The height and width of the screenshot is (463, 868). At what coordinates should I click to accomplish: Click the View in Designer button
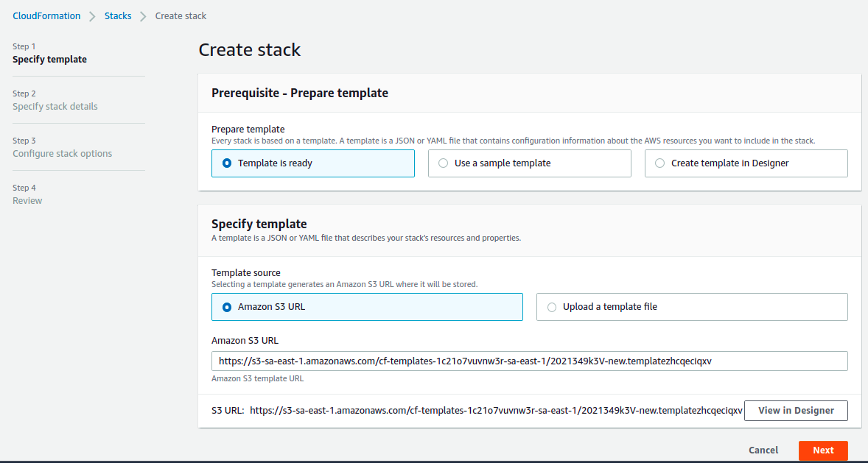(796, 411)
